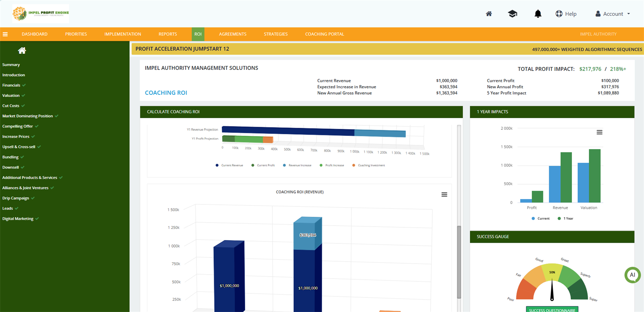
Task: Open Market Dominating Position in sidebar
Action: (x=27, y=116)
